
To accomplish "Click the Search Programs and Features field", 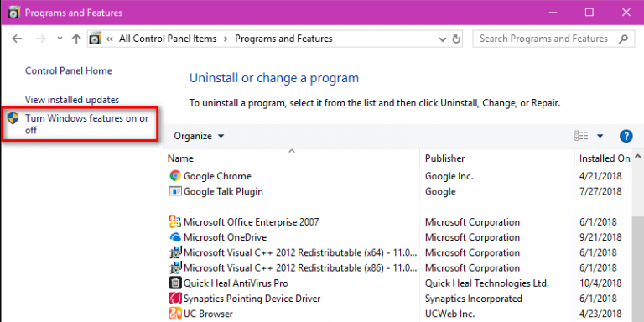I will [x=553, y=39].
